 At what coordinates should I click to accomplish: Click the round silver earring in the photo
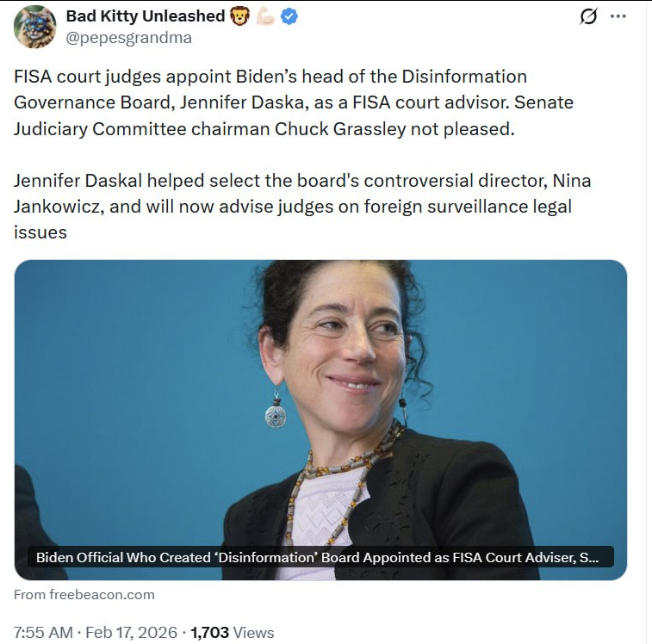coord(276,414)
